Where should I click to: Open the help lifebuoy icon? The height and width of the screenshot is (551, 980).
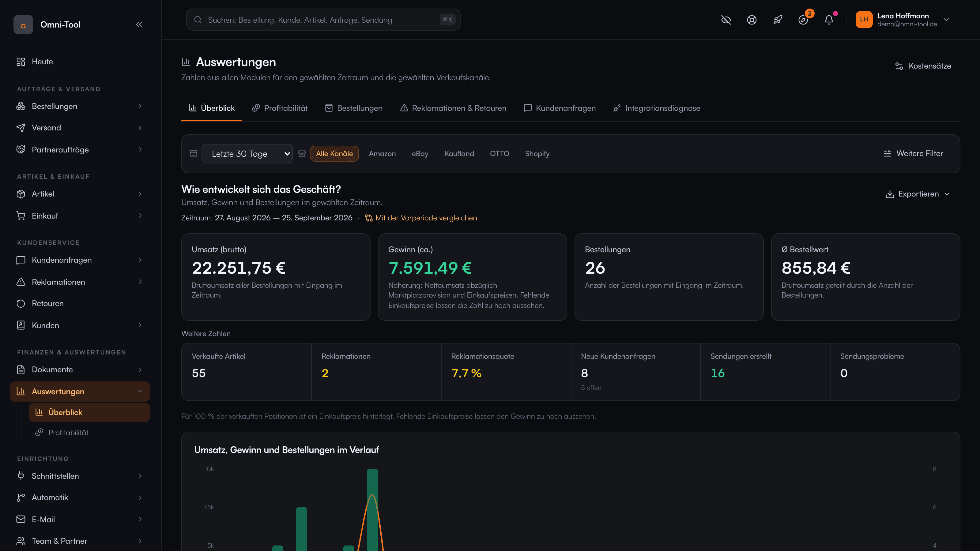tap(752, 20)
